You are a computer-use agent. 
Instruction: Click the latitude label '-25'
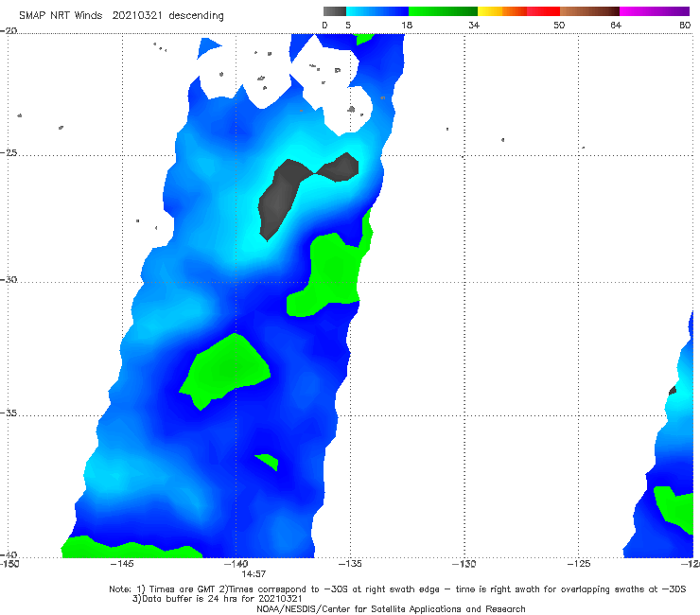tap(9, 152)
